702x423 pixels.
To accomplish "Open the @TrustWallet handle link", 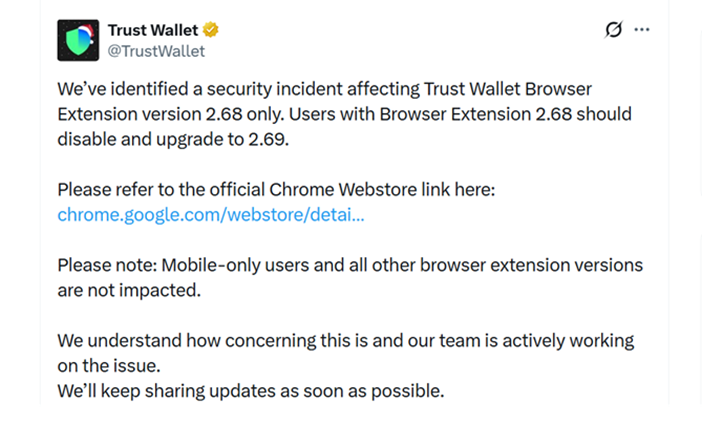I will click(156, 50).
